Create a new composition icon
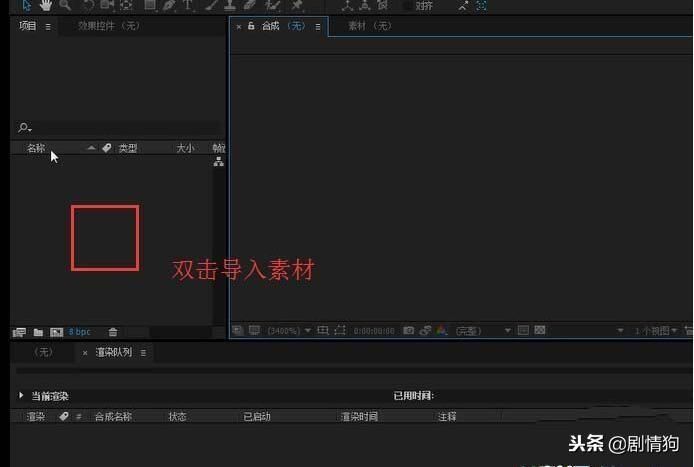 (57, 332)
